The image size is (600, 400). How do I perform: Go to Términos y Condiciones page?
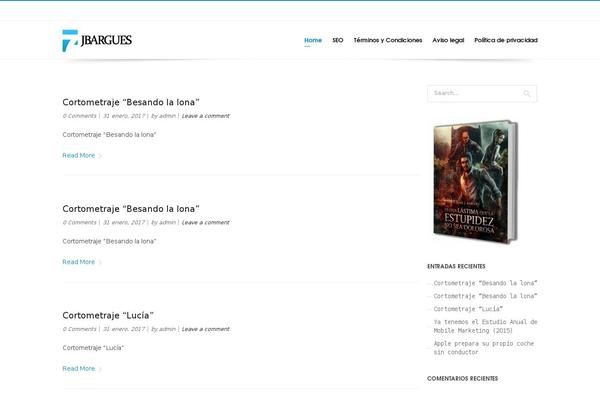click(x=388, y=40)
